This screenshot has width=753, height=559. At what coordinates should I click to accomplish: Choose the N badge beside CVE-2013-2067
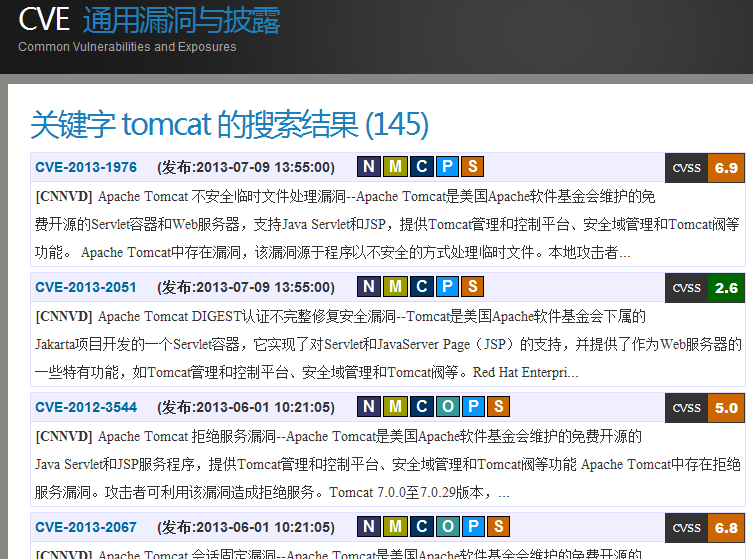click(x=369, y=527)
